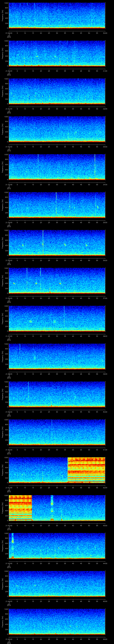Click the '21:38:00' time label
This screenshot has height=644, width=114.
tap(9, 374)
